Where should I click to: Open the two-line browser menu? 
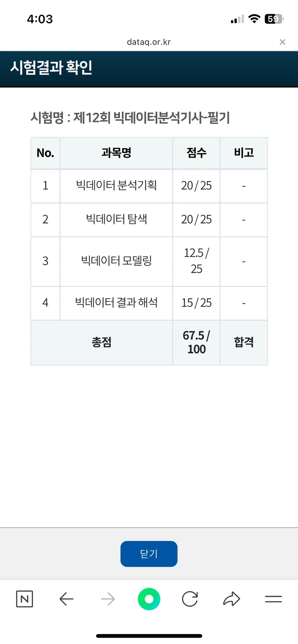pos(273,599)
